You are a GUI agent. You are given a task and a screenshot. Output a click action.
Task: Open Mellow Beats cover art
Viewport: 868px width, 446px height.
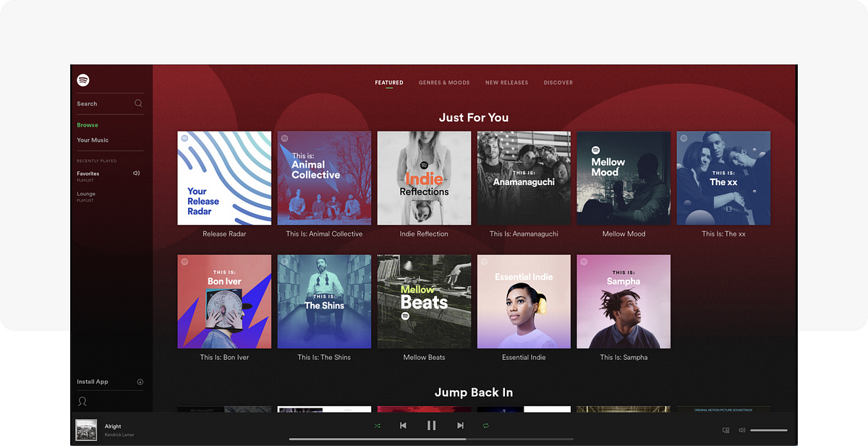[x=424, y=301]
